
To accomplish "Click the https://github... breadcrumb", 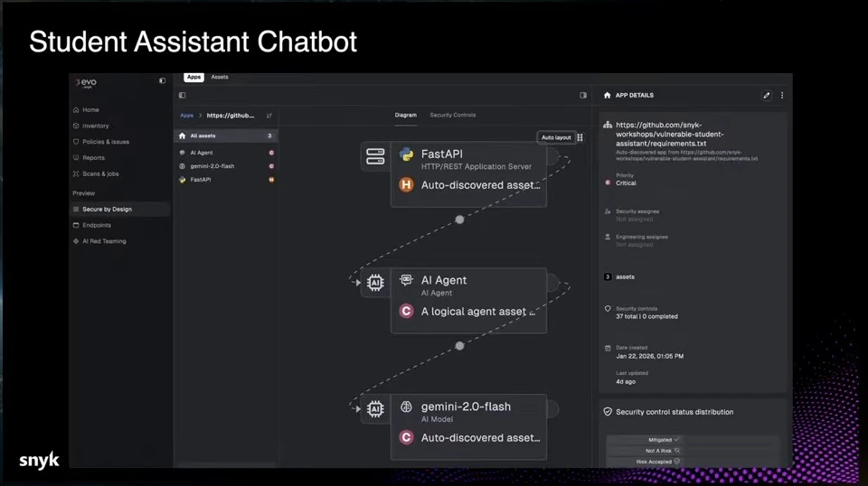I will coord(231,116).
